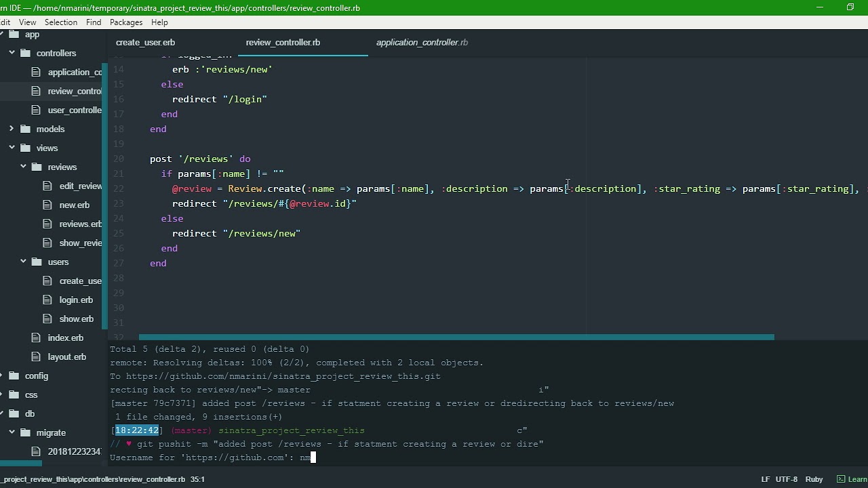Click the post '/reviews' do line

pyautogui.click(x=200, y=159)
